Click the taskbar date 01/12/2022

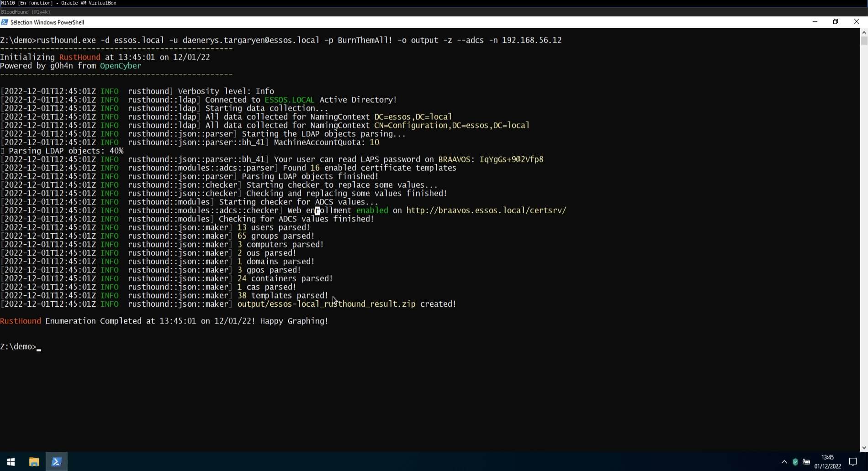point(827,466)
